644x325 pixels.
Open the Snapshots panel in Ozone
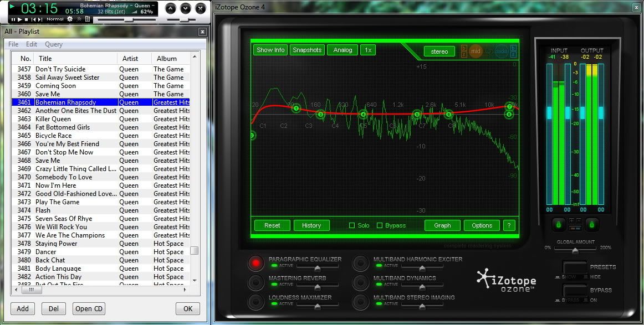(307, 50)
